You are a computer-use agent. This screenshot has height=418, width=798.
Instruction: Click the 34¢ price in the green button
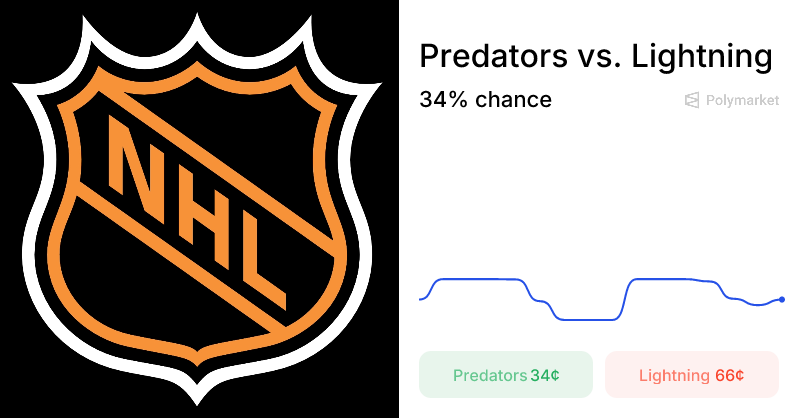(x=545, y=376)
